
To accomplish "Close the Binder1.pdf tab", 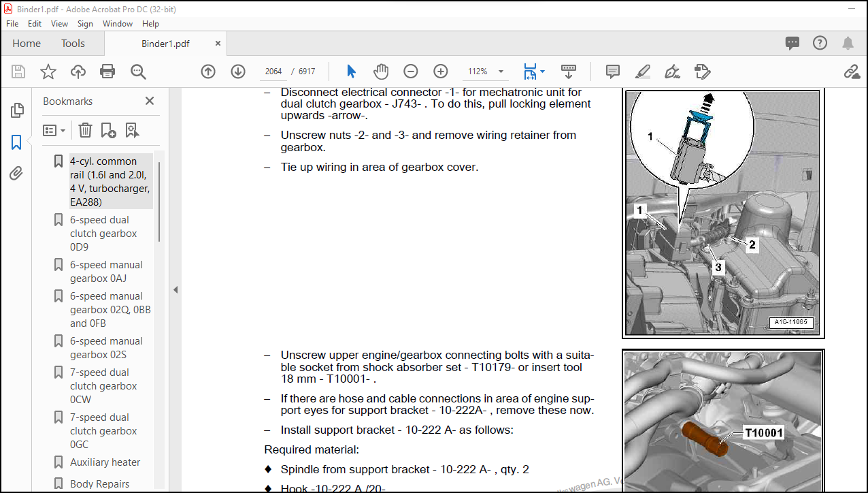I will 218,43.
